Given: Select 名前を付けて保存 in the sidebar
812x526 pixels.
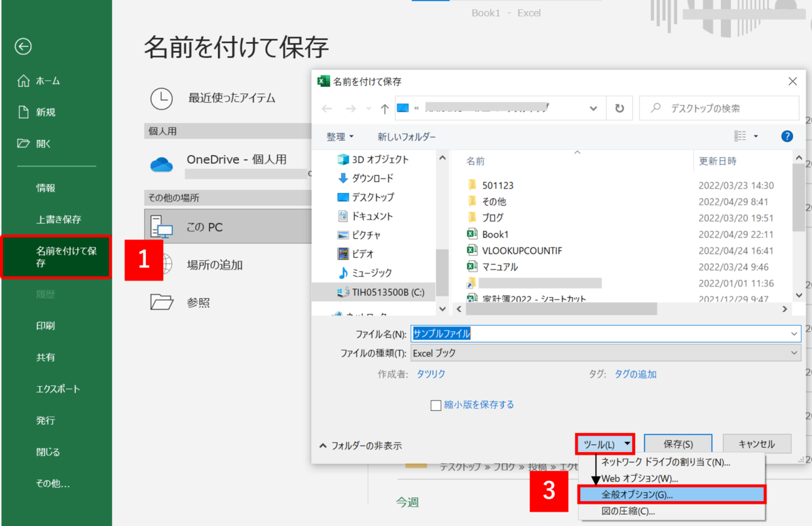Looking at the screenshot, I should point(56,257).
